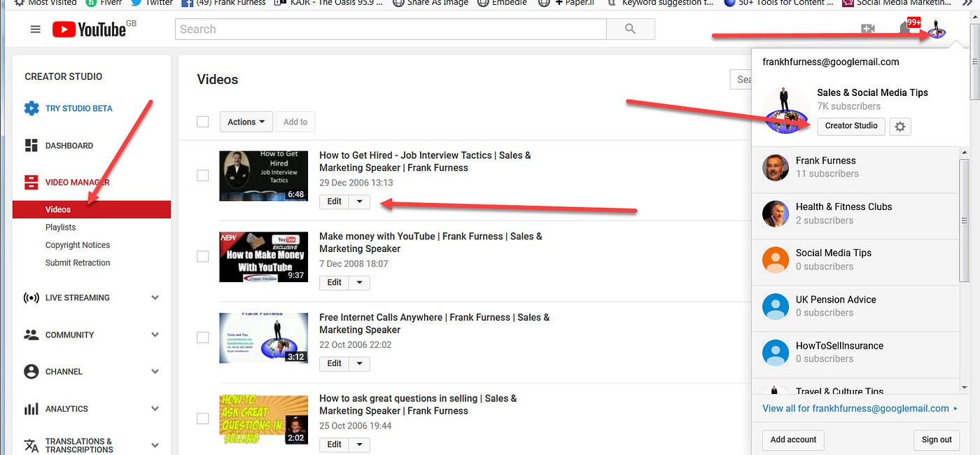Click the Video Manager icon
Screen dimensions: 980x455
tap(31, 183)
